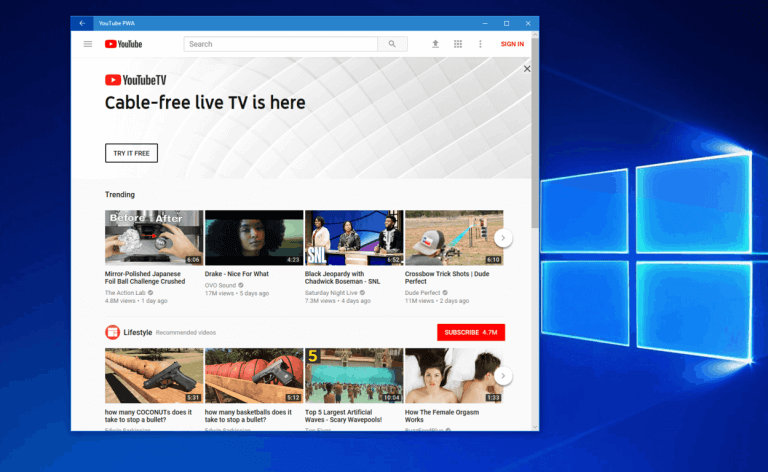Click the SIGN IN link
This screenshot has height=472, width=768.
(512, 44)
